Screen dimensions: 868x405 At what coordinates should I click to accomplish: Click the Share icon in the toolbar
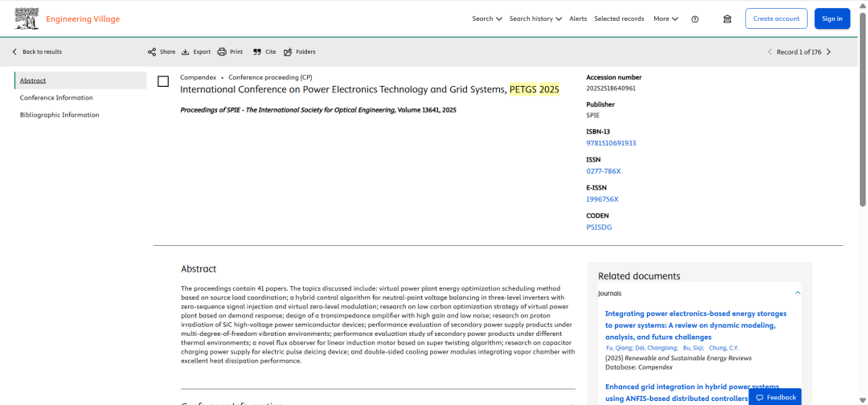[152, 52]
